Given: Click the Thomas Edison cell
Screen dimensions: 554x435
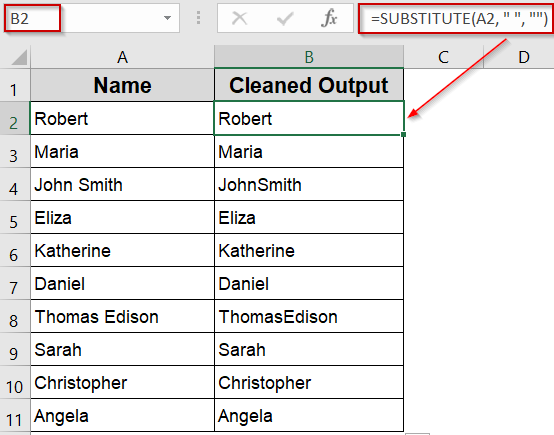Looking at the screenshot, I should (122, 316).
